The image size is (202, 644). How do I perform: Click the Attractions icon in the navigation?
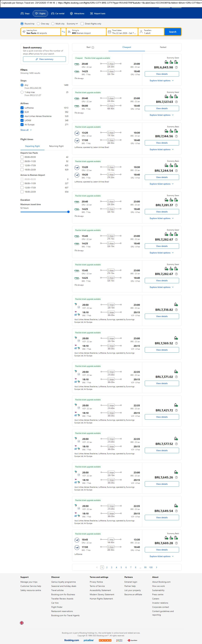pyautogui.click(x=71, y=13)
